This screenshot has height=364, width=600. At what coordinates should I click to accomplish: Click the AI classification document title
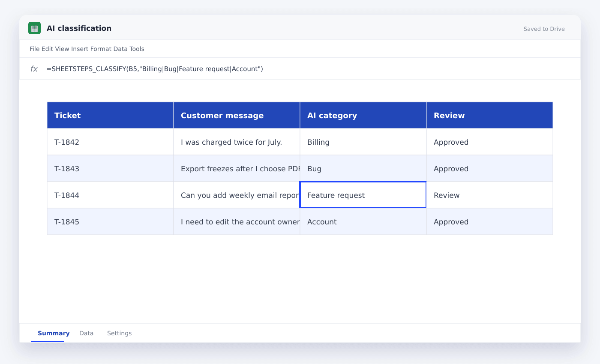pos(79,28)
